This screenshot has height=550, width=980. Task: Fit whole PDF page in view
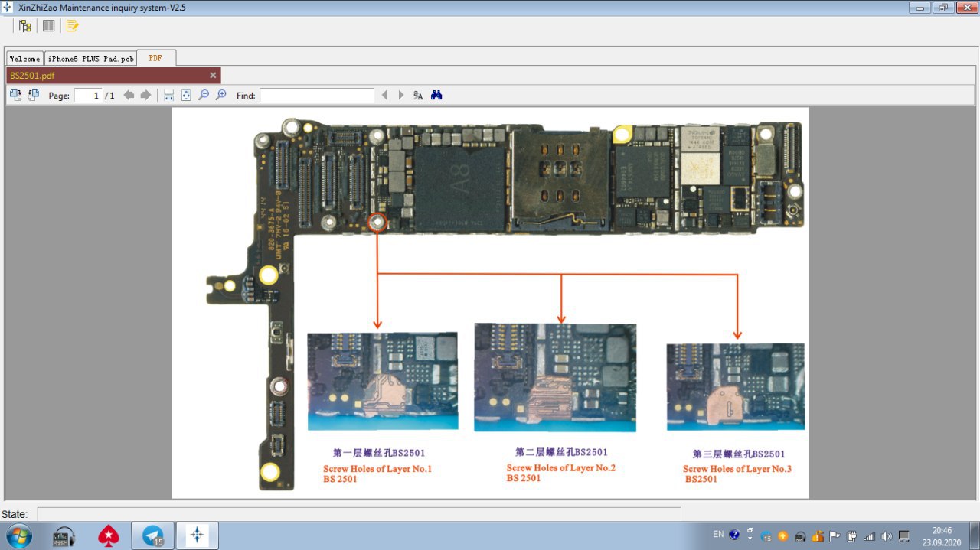point(185,96)
